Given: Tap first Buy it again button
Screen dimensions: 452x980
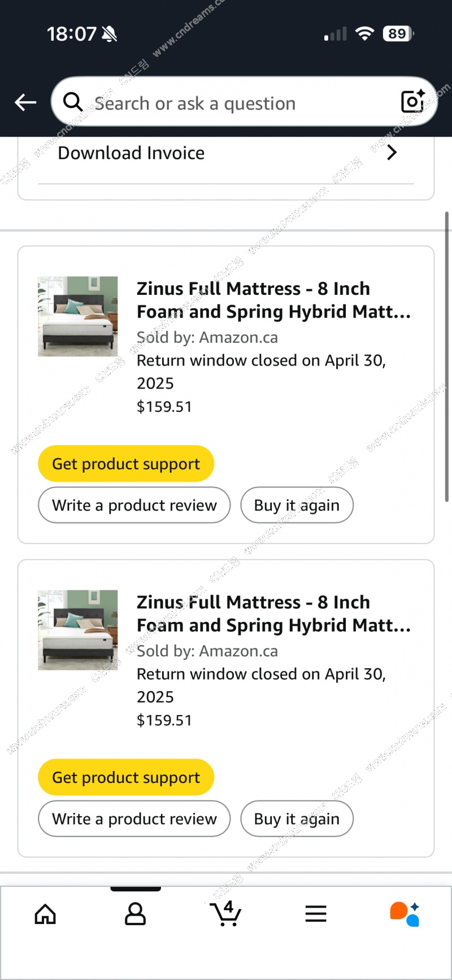Looking at the screenshot, I should point(297,505).
